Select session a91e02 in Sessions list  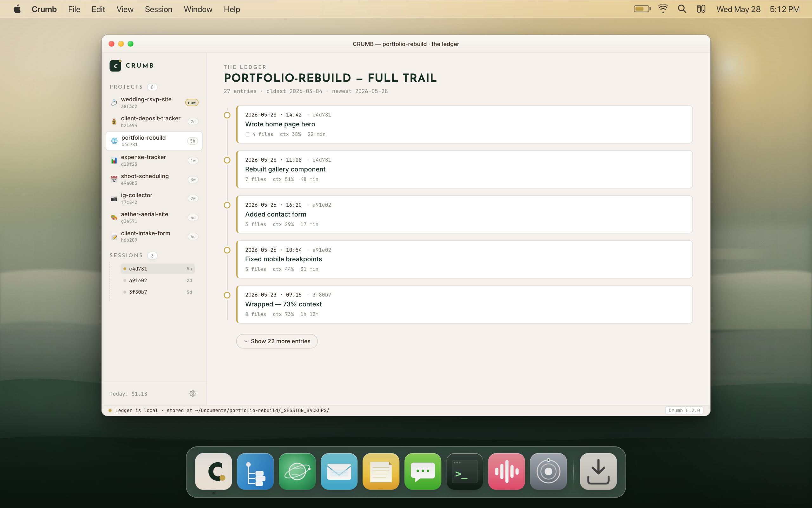pyautogui.click(x=157, y=281)
